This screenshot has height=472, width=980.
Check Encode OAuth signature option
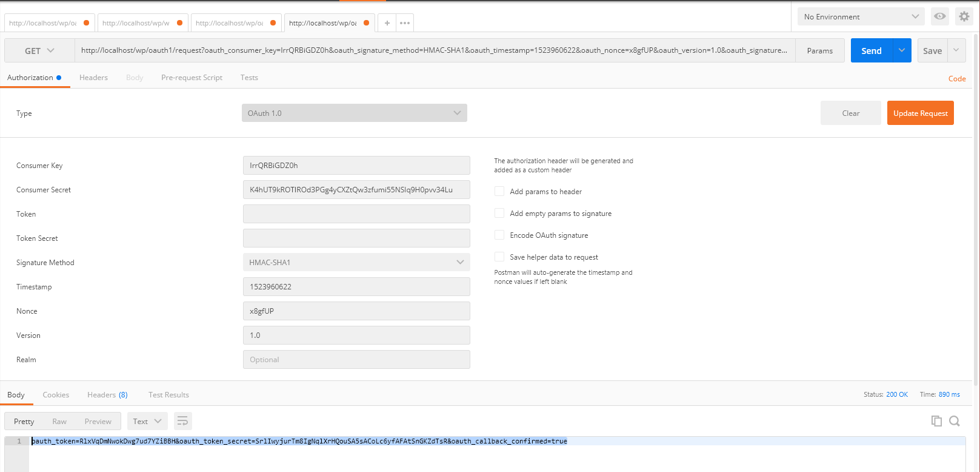point(499,235)
